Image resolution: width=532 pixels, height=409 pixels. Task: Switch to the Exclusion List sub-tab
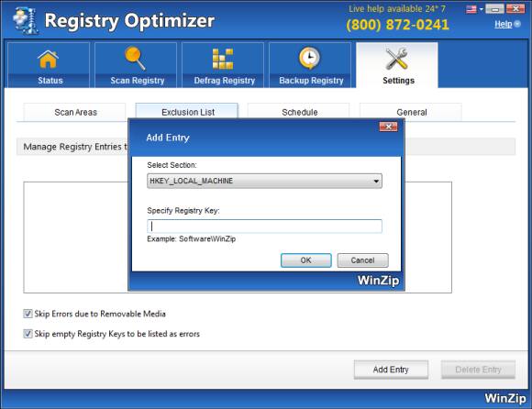pos(187,112)
